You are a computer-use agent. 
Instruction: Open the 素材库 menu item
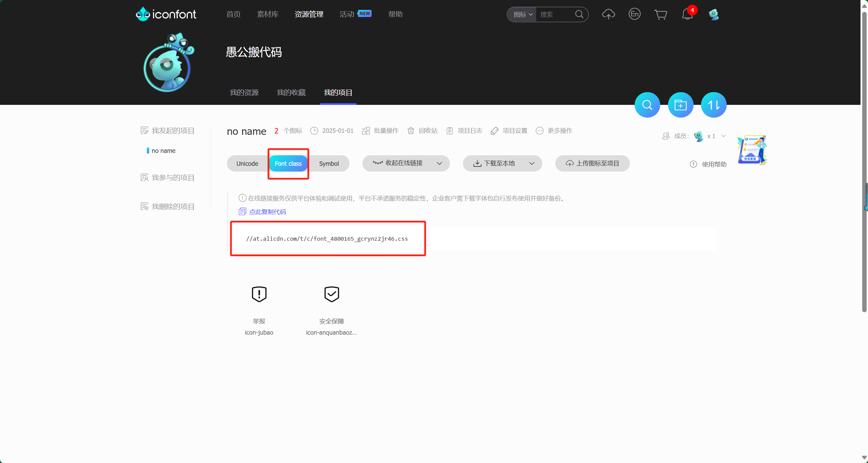(x=268, y=14)
